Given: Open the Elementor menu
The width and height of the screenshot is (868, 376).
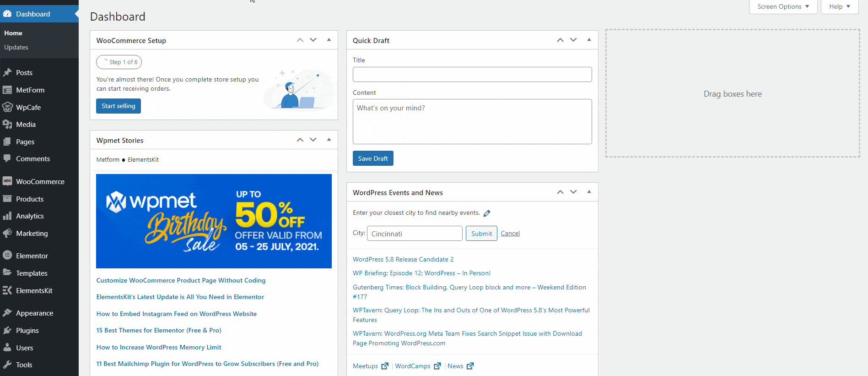Looking at the screenshot, I should click(39, 256).
